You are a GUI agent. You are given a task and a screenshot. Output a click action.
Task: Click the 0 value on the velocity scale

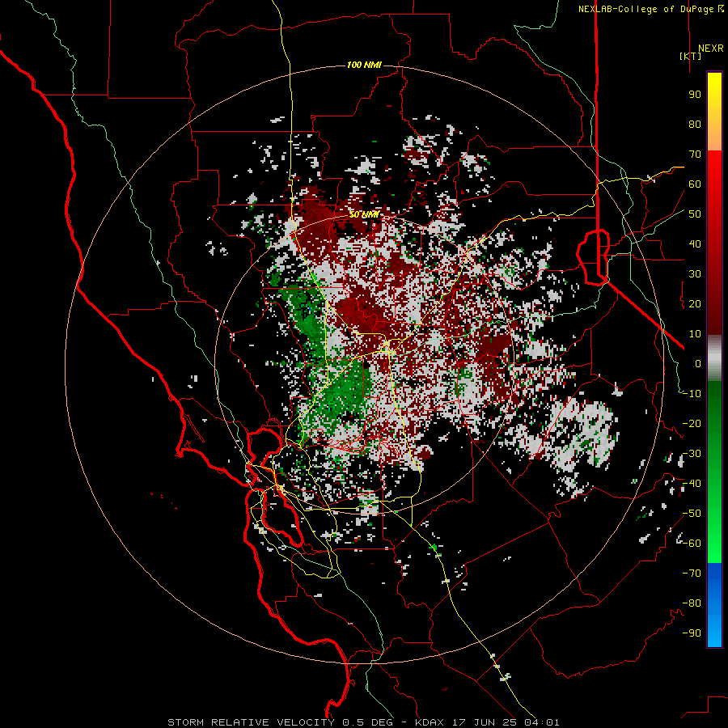tap(698, 364)
